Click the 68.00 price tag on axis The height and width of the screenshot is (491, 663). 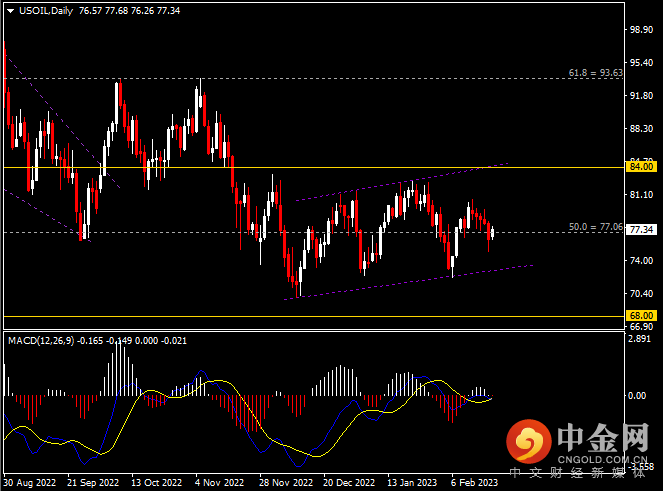(640, 315)
